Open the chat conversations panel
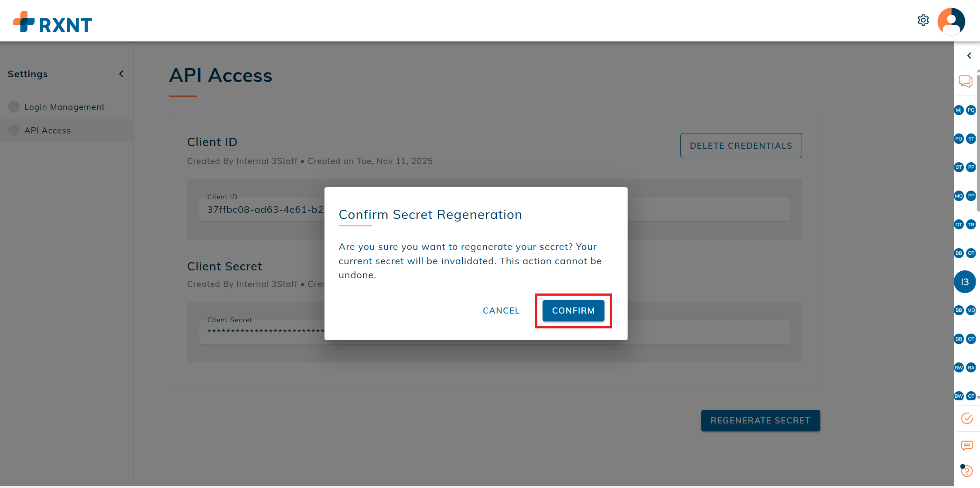This screenshot has width=980, height=488. pos(966,81)
